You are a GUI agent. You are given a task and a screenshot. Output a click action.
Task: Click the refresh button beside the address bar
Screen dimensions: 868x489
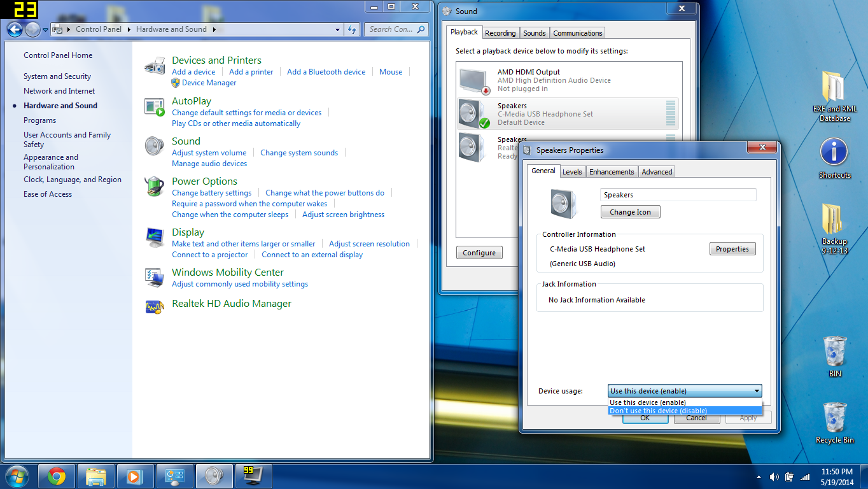(x=353, y=29)
